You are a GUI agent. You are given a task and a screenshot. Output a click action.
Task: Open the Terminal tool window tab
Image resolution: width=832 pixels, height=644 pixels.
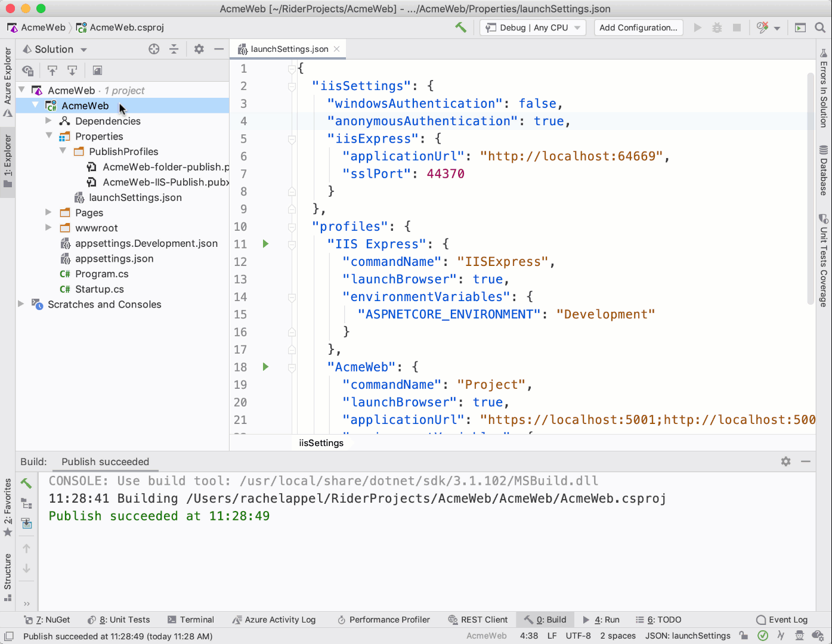191,620
